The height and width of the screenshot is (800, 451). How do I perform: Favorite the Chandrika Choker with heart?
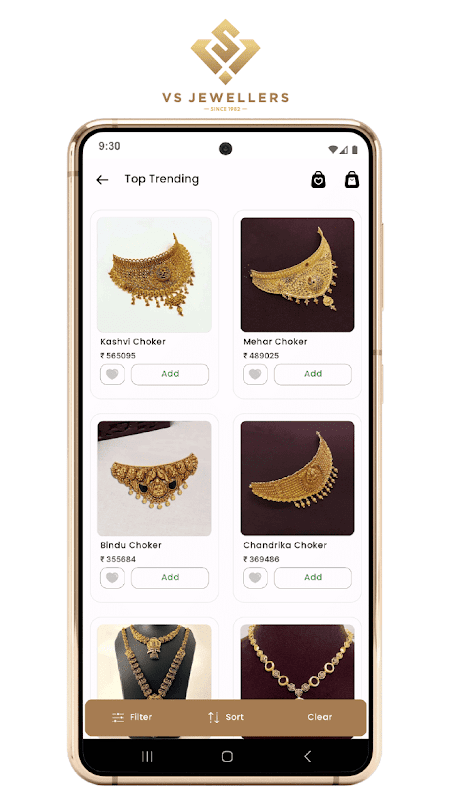[255, 578]
